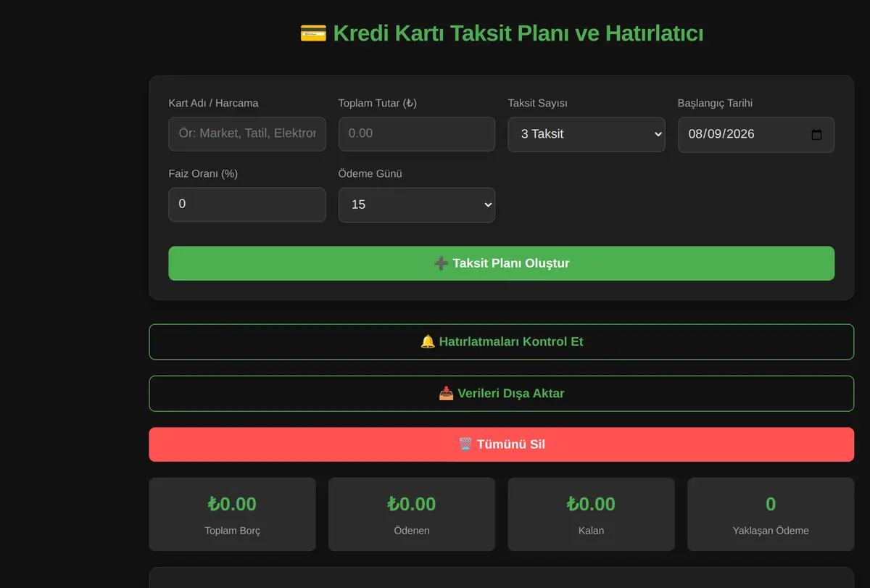870x588 pixels.
Task: Click the Faiz Oranı input field
Action: tap(247, 204)
